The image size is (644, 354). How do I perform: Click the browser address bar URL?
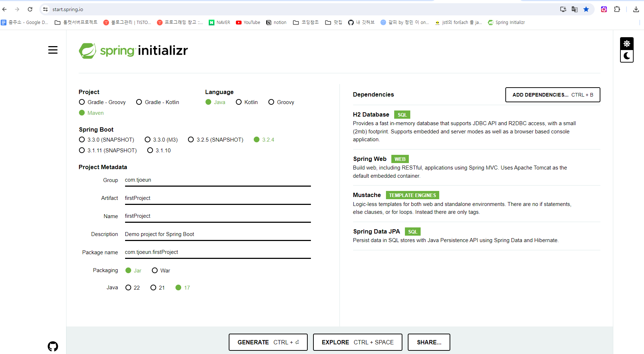click(x=68, y=9)
